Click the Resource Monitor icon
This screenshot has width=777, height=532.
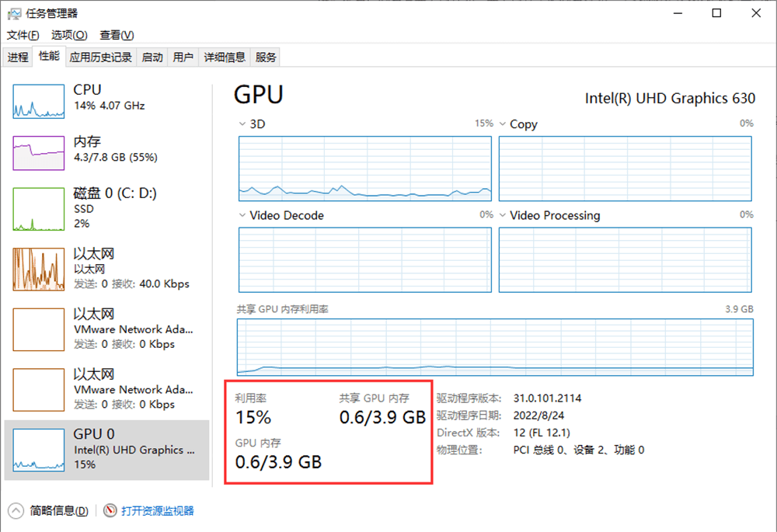click(110, 510)
